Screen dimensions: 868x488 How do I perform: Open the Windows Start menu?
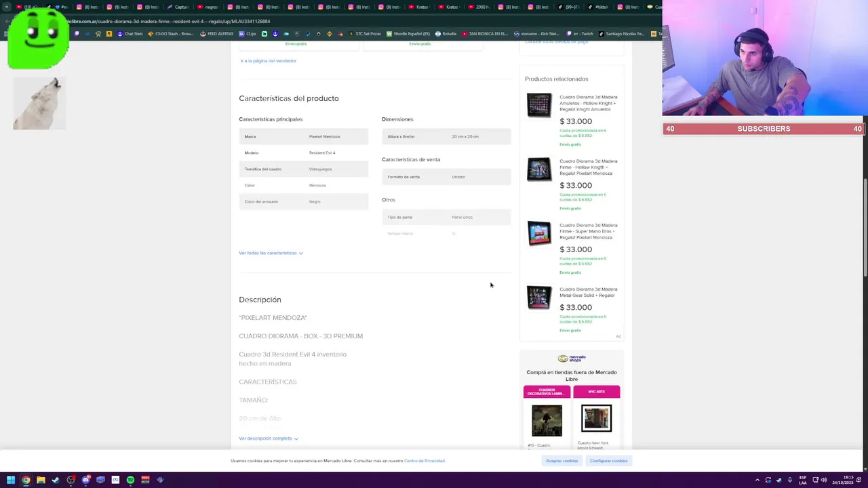tap(10, 480)
